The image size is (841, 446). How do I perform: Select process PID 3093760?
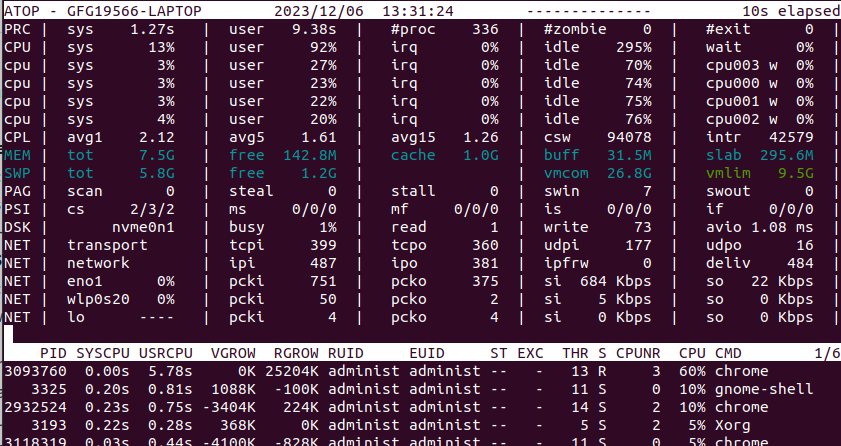(35, 371)
